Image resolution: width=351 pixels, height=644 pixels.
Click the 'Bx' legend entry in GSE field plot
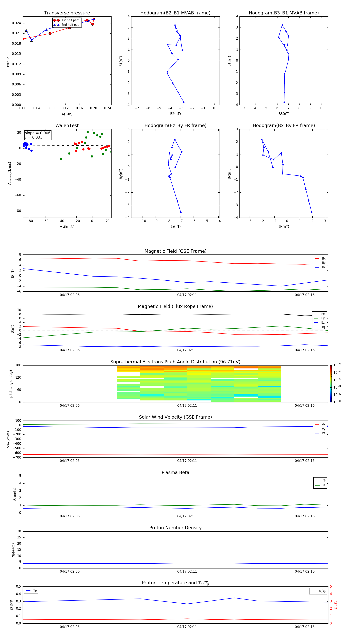(320, 259)
